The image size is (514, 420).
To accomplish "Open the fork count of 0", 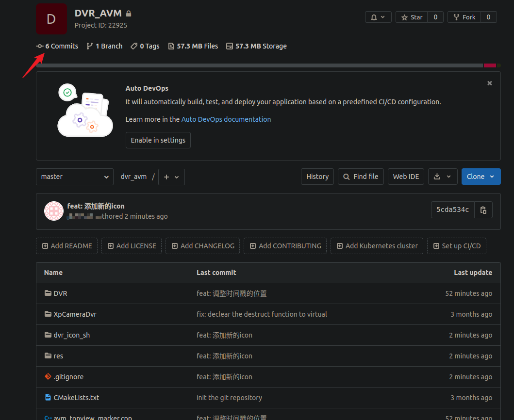I will 488,17.
